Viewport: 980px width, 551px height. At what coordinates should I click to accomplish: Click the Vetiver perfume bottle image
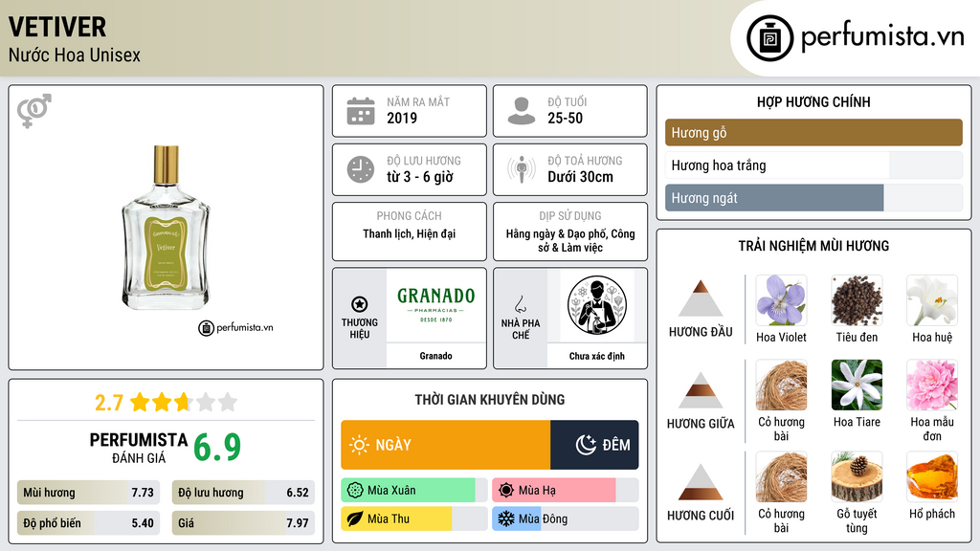tap(166, 228)
